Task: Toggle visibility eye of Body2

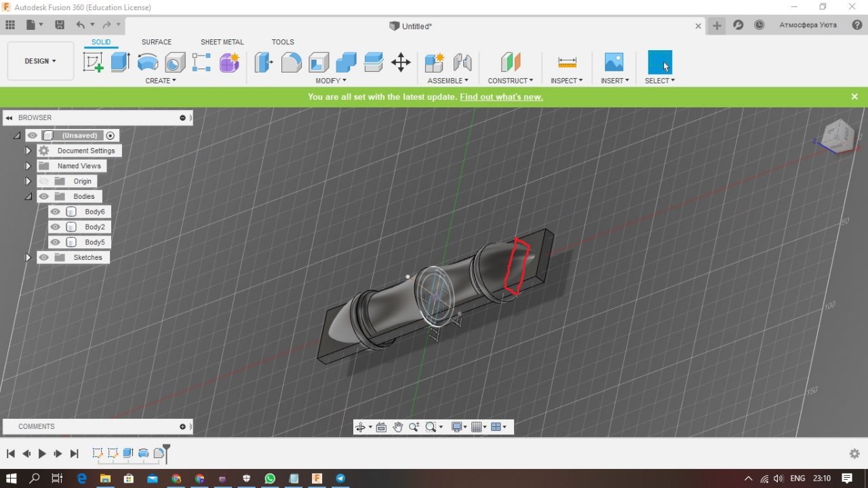Action: point(56,227)
